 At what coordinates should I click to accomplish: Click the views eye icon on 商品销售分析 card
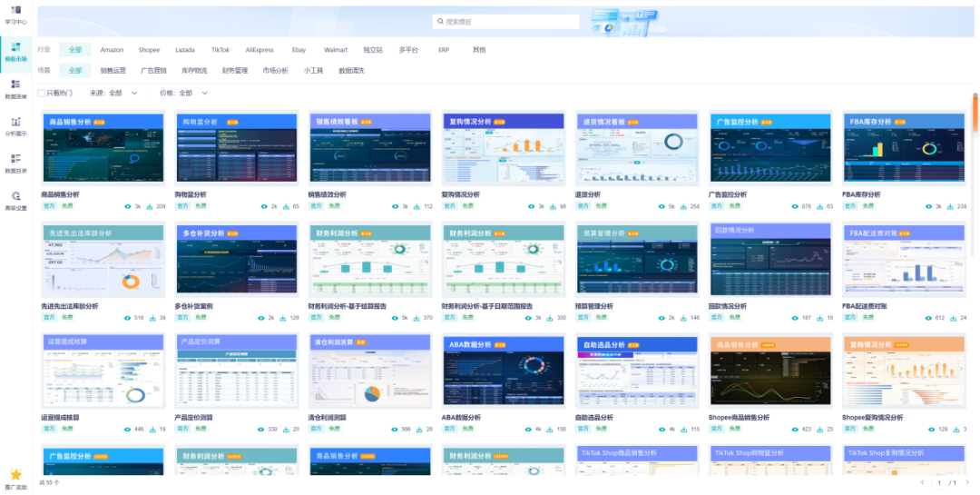[128, 206]
